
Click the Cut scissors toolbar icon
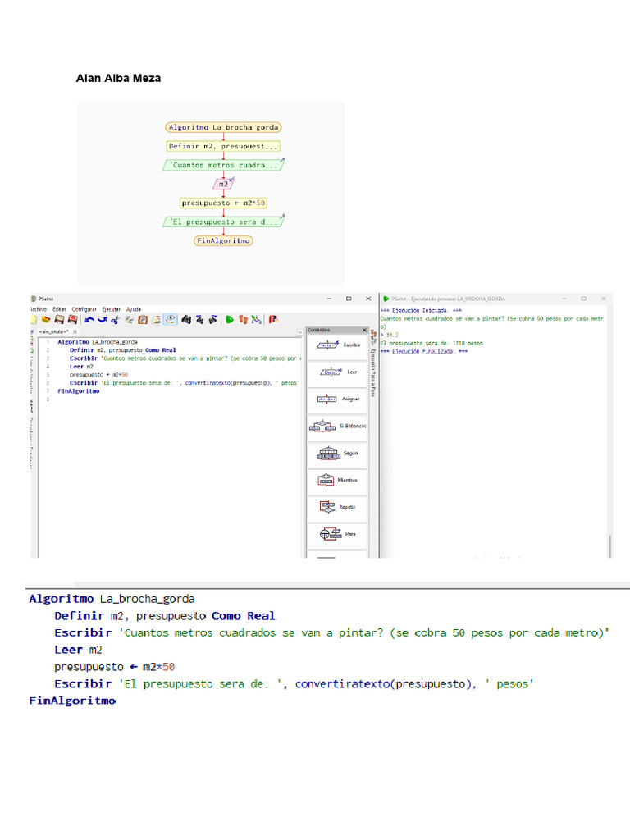[x=116, y=319]
